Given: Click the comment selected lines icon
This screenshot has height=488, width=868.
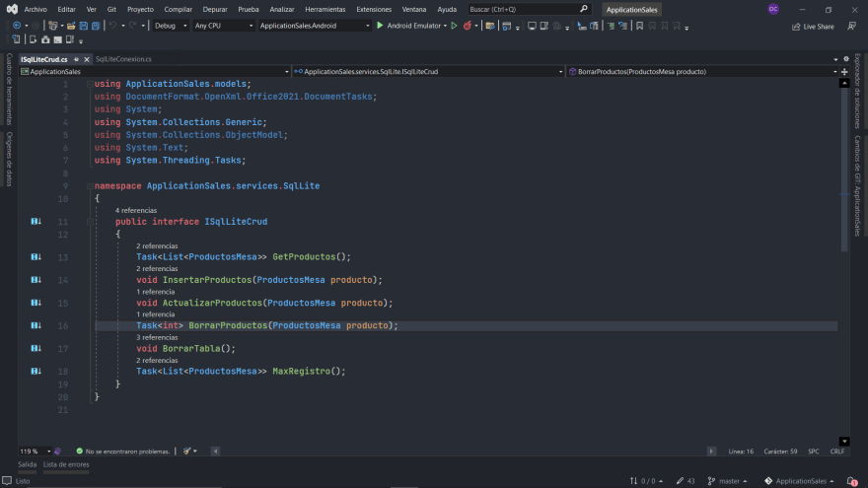Looking at the screenshot, I should pos(611,26).
